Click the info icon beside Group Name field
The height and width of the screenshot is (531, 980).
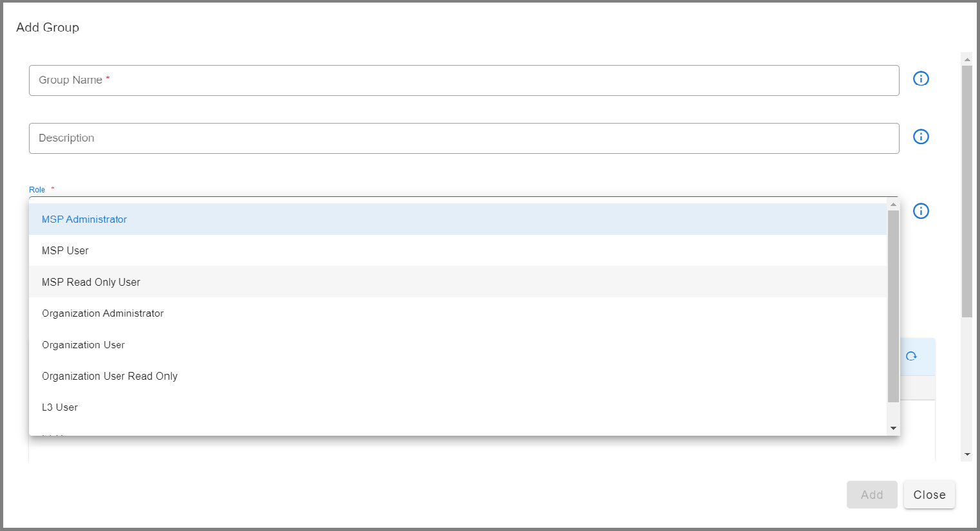[x=921, y=79]
